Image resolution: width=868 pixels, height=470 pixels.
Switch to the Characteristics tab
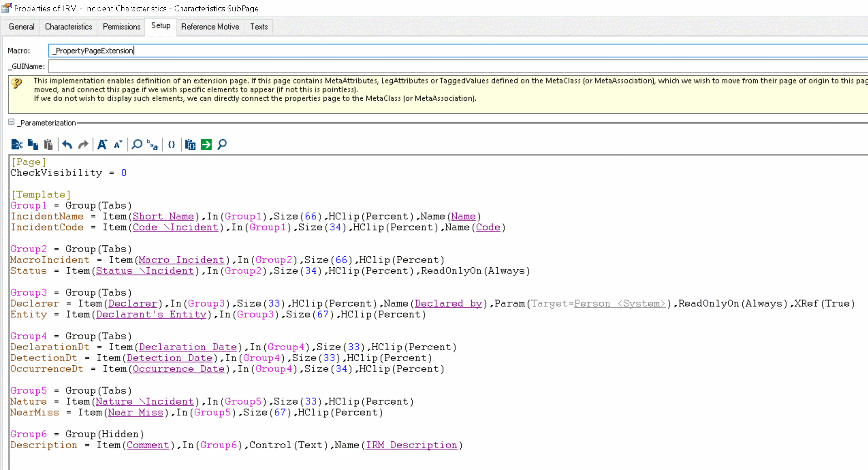(69, 27)
